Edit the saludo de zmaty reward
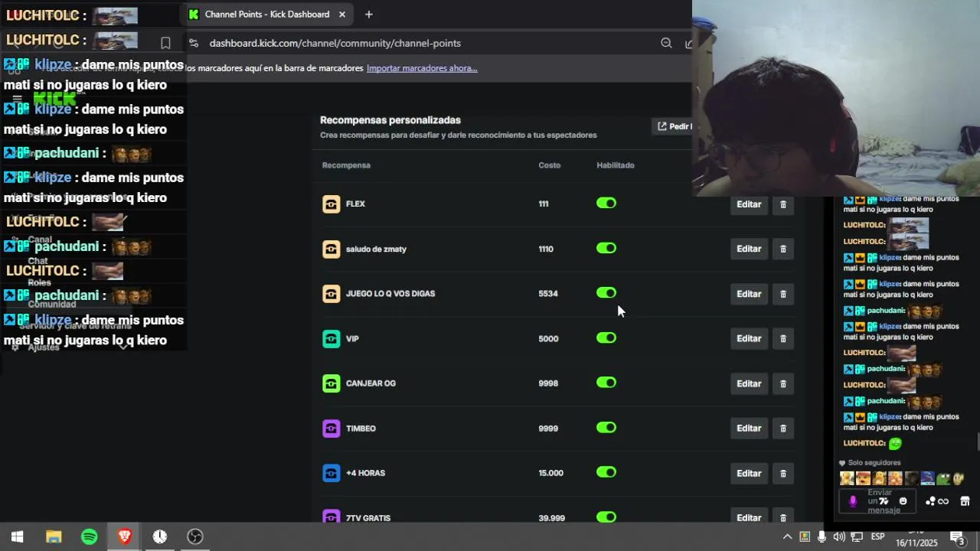The width and height of the screenshot is (980, 551). tap(748, 249)
